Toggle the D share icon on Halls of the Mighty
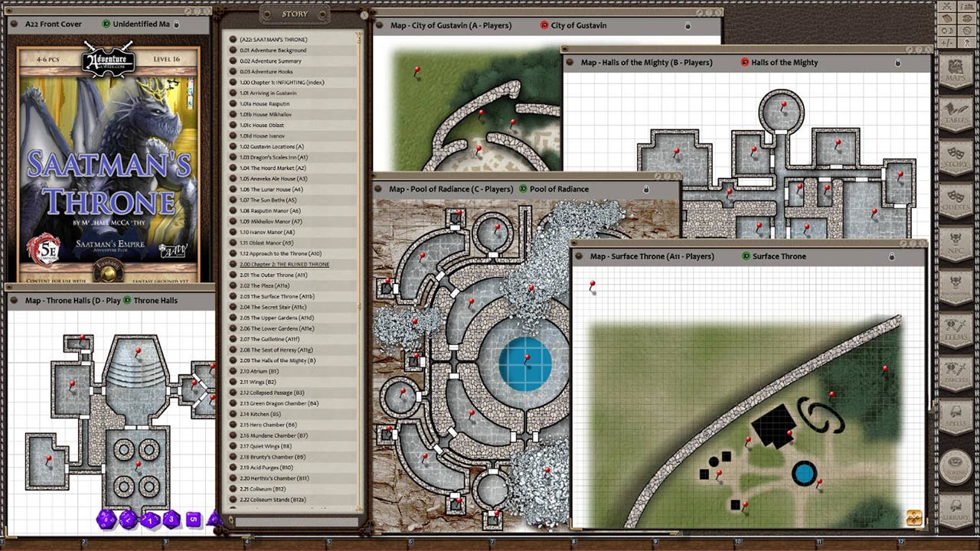This screenshot has width=980, height=551. click(744, 63)
